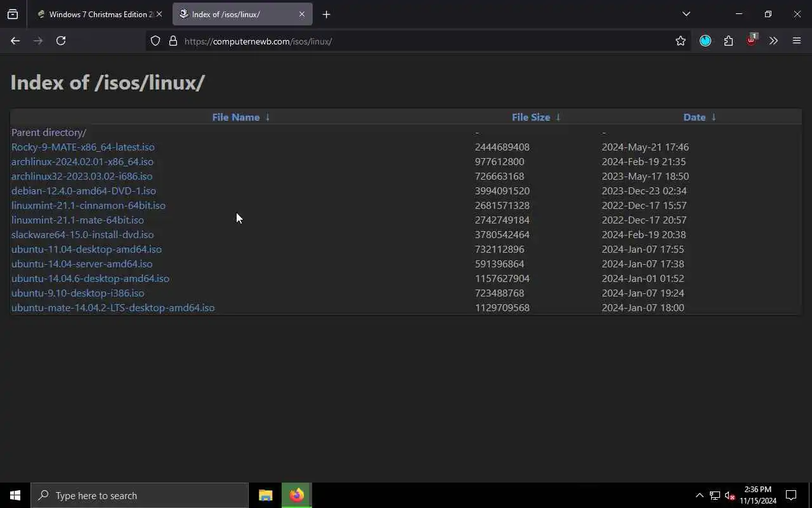Go back to the previous page
This screenshot has width=812, height=508.
click(x=15, y=41)
